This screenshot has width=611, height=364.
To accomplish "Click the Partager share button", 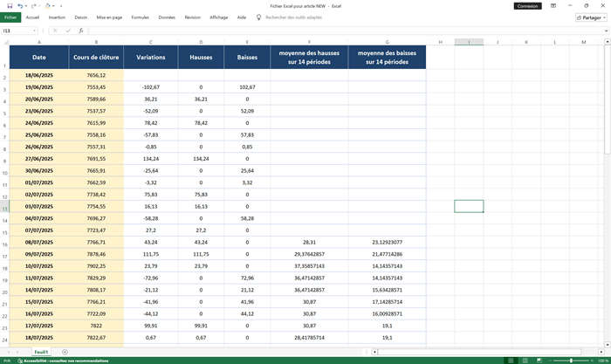I will click(591, 17).
